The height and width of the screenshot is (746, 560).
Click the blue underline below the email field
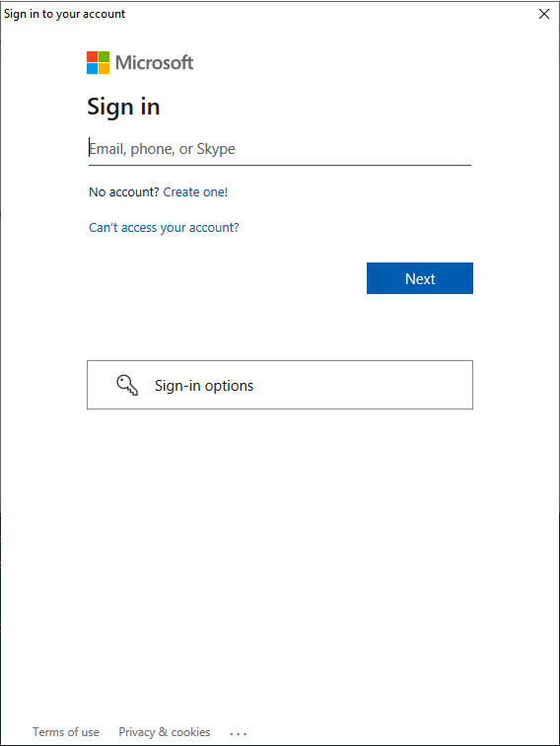pos(280,165)
